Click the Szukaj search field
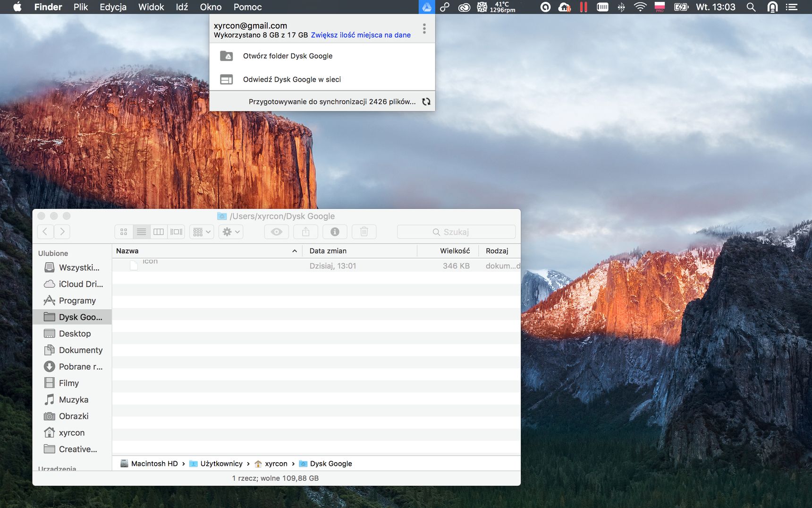Screen dimensions: 812x508 click(x=456, y=232)
